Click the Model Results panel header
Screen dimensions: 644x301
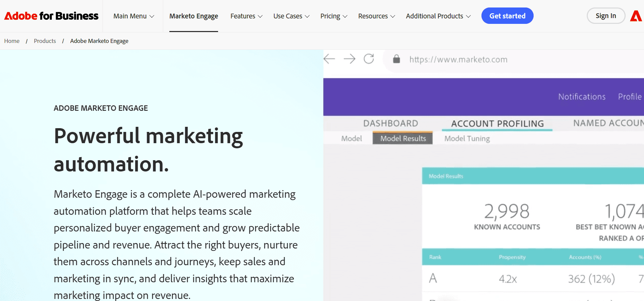[533, 176]
